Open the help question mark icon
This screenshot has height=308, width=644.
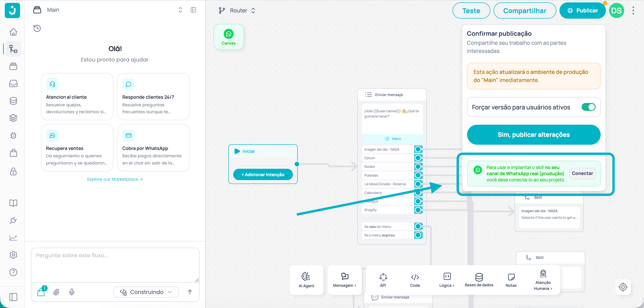(13, 272)
